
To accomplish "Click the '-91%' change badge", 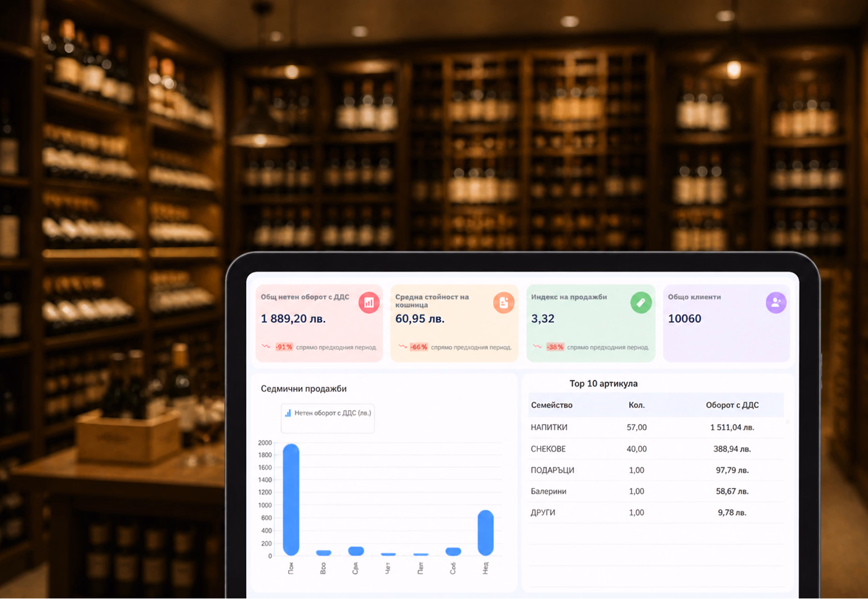I will (284, 347).
